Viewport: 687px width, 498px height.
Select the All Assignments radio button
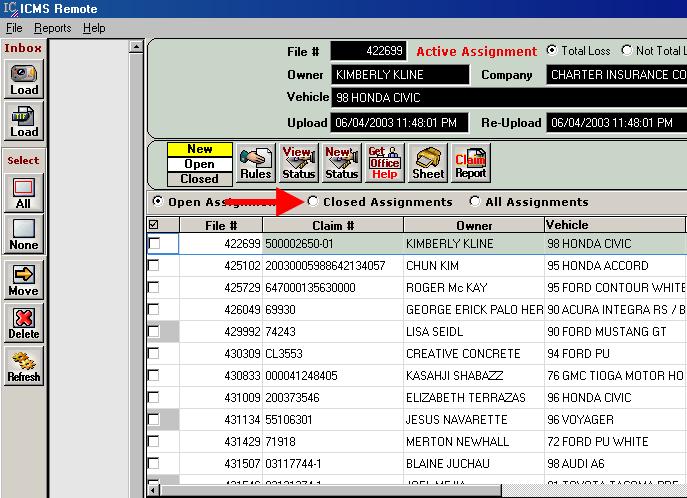click(475, 202)
